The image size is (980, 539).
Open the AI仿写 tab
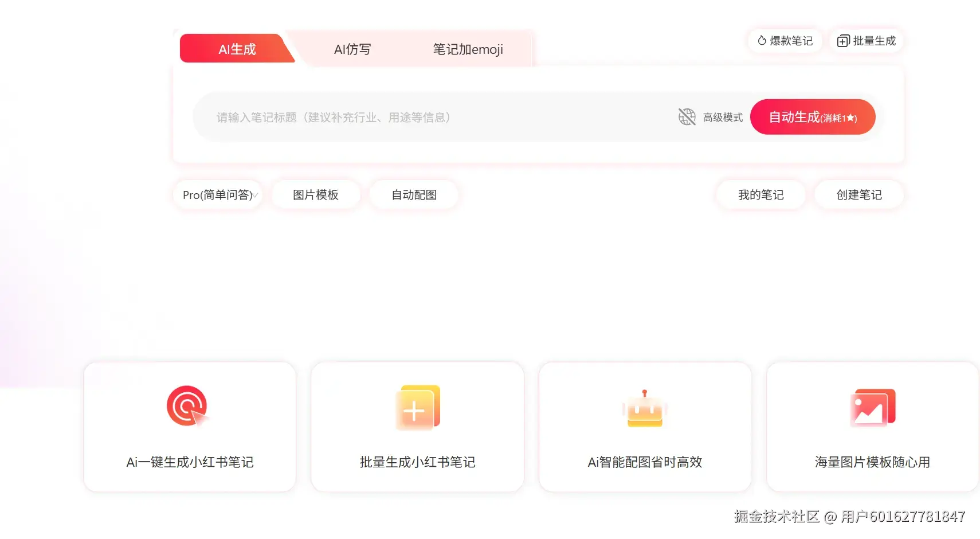352,49
